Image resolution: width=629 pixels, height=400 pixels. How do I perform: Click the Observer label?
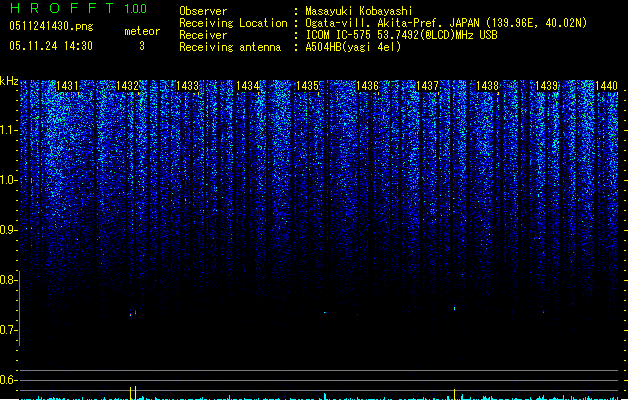(203, 11)
